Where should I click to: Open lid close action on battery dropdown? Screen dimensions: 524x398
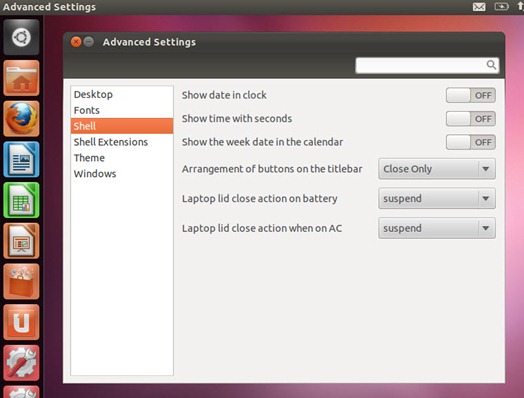(437, 198)
